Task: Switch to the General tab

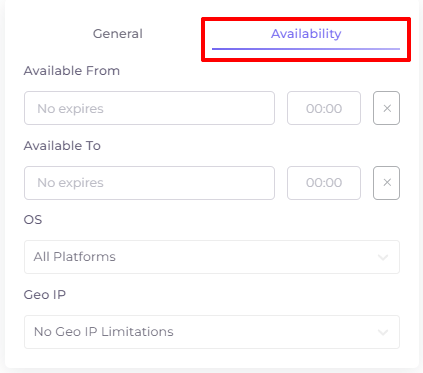Action: (x=118, y=34)
